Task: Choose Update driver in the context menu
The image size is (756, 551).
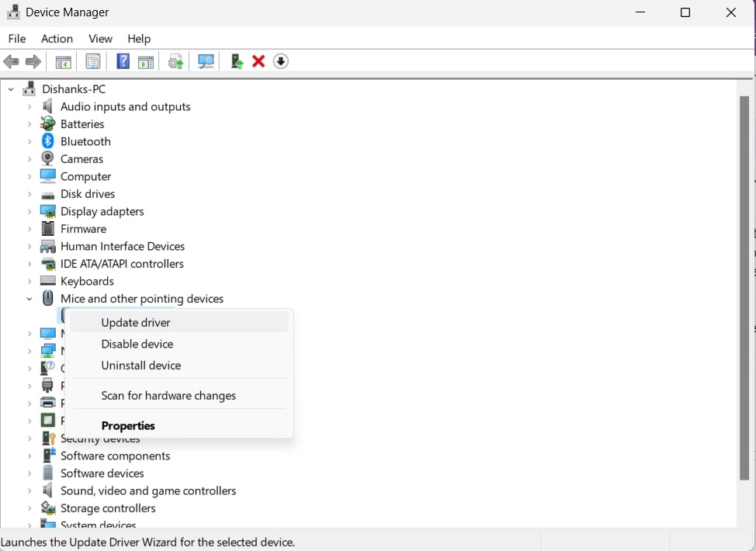Action: click(x=135, y=322)
